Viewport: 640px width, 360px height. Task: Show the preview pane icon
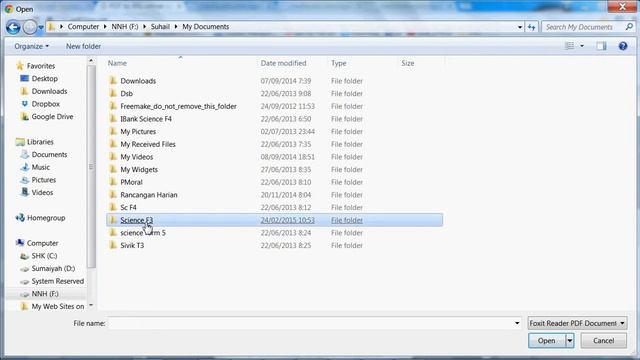click(601, 46)
